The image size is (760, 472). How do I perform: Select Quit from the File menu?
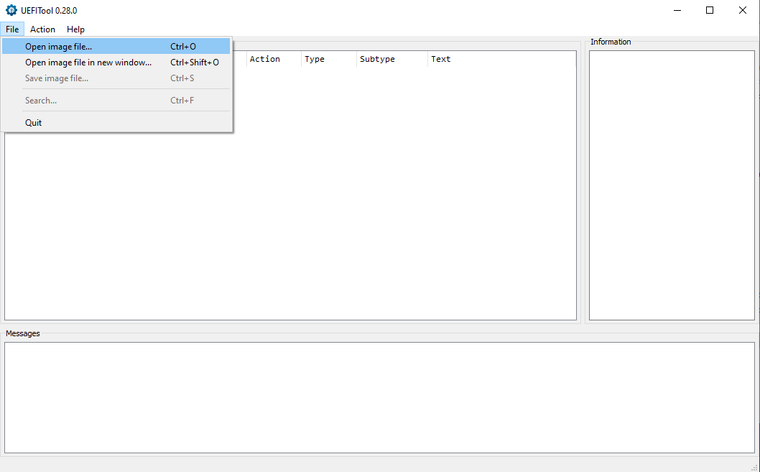[x=116, y=123]
